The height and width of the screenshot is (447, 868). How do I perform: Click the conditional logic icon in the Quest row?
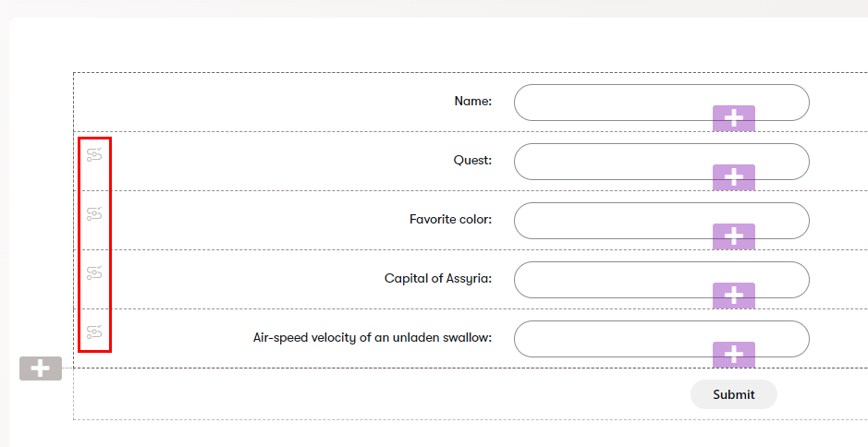tap(93, 155)
